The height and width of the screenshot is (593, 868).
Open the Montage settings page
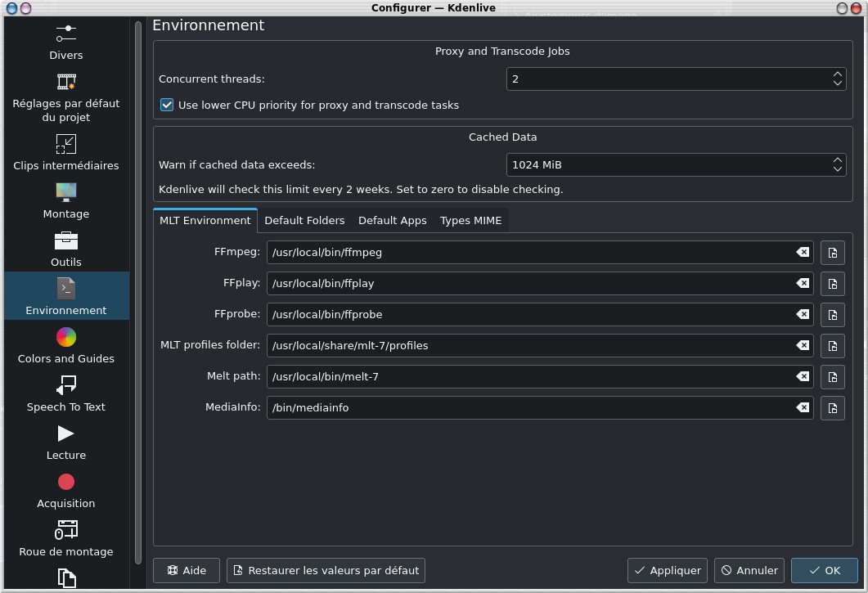click(66, 200)
